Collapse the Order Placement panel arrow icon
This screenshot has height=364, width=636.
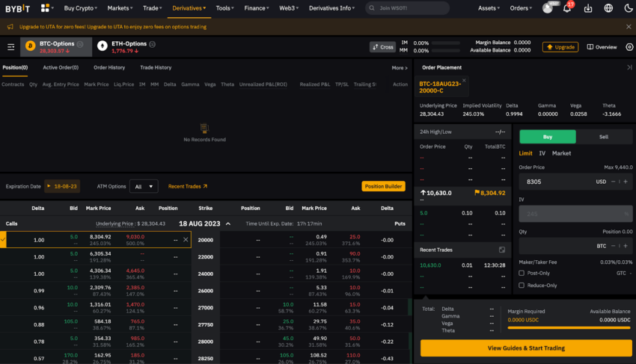point(629,67)
